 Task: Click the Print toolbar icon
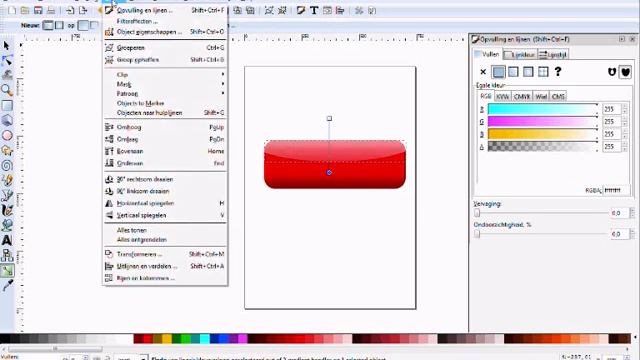tap(51, 11)
